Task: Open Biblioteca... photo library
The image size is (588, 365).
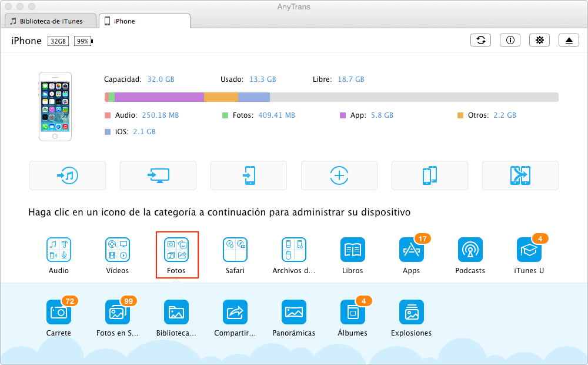Action: (x=176, y=312)
